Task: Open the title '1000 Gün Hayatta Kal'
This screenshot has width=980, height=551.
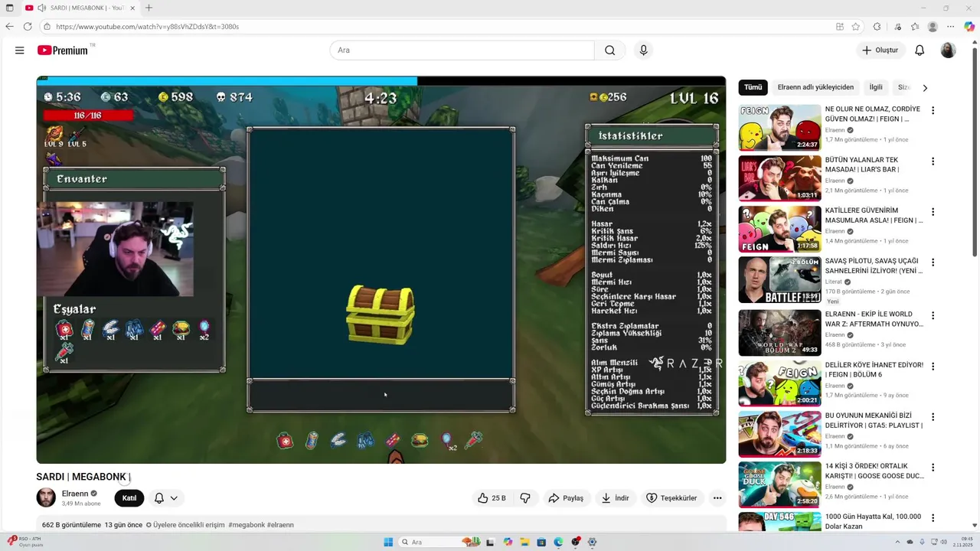Action: click(873, 521)
